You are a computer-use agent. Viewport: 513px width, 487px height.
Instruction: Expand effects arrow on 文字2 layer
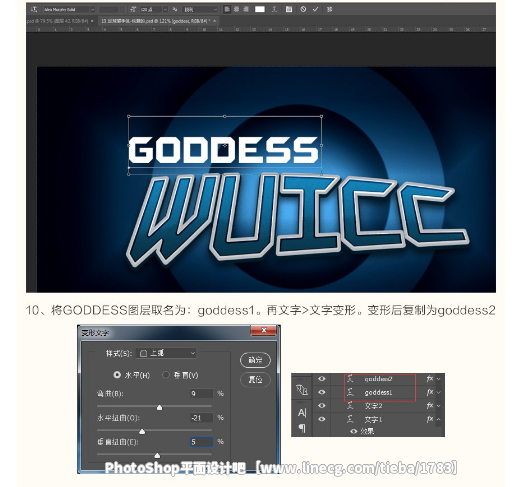[x=439, y=406]
